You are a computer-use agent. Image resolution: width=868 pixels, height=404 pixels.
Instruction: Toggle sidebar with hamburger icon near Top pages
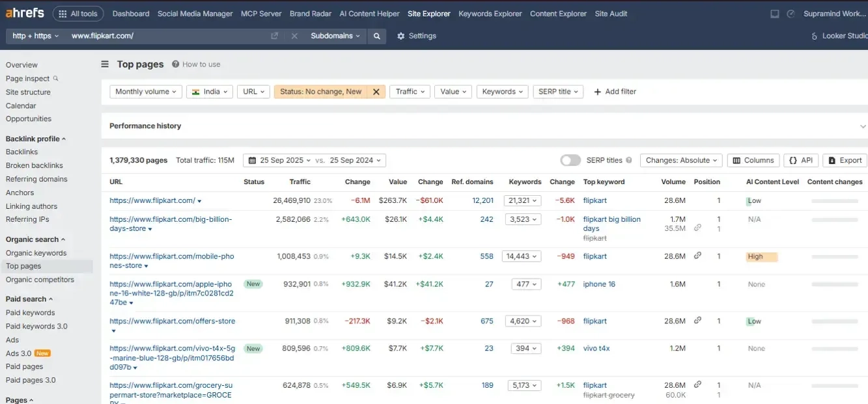(105, 64)
